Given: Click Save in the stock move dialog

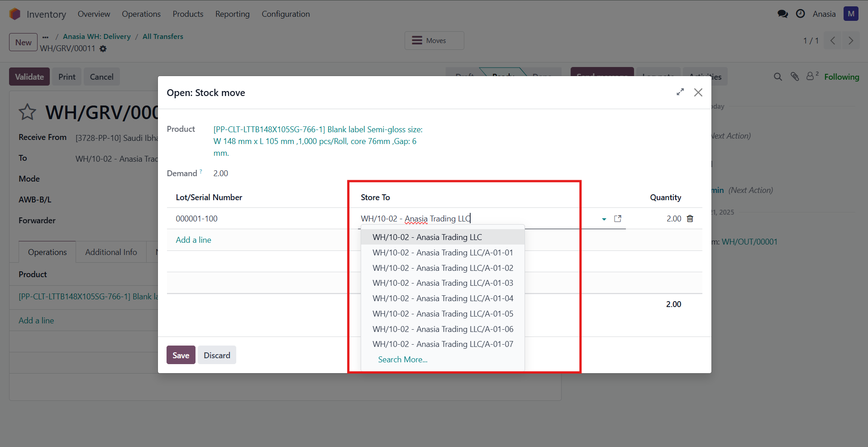Looking at the screenshot, I should click(x=181, y=355).
